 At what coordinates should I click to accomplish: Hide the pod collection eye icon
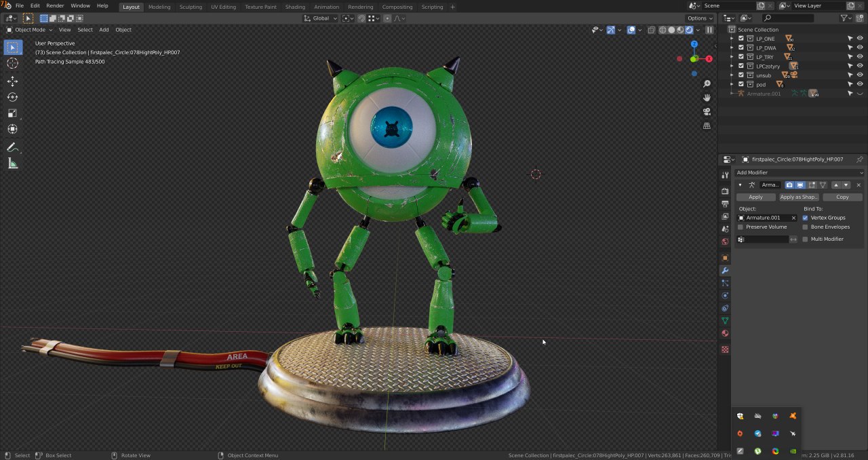(x=860, y=85)
